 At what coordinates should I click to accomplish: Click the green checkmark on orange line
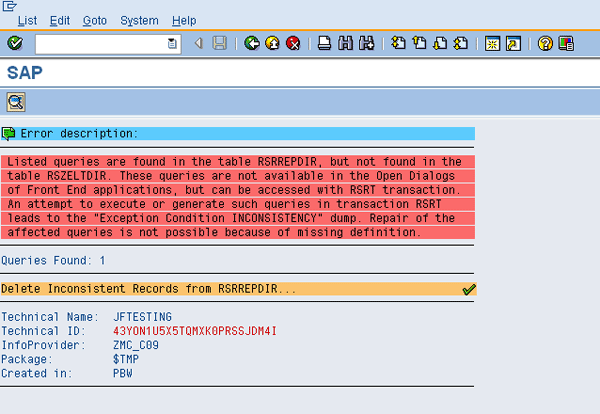pyautogui.click(x=469, y=289)
